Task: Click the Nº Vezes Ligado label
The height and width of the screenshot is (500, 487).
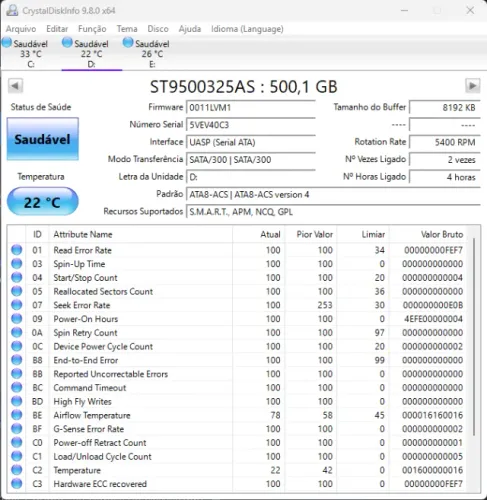Action: click(375, 159)
